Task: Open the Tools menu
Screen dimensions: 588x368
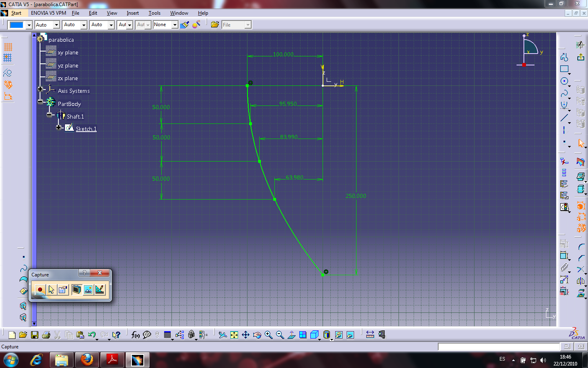Action: 154,13
